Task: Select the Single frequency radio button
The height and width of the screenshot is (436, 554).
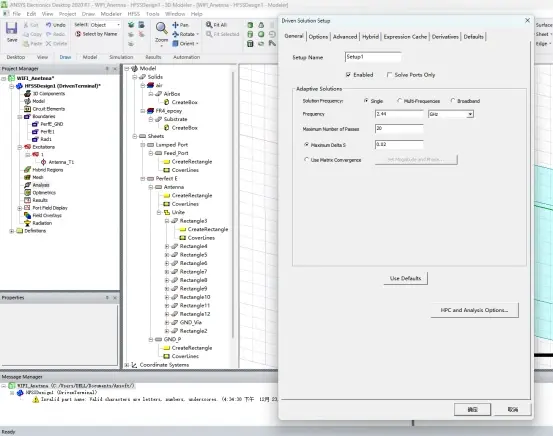Action: pyautogui.click(x=366, y=101)
